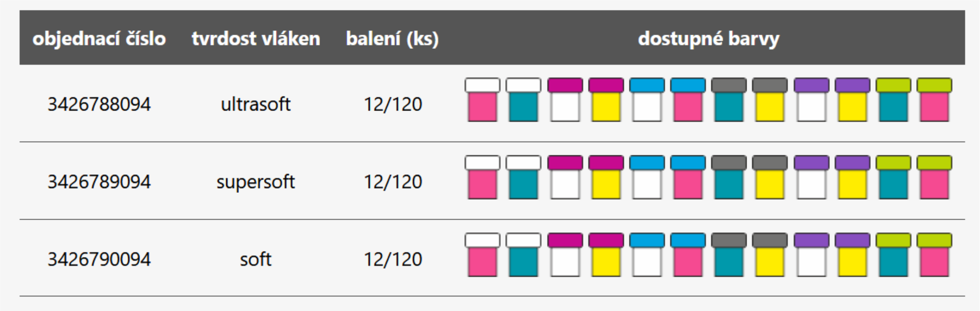Click order number 3426789094
The image size is (980, 311).
tap(99, 182)
